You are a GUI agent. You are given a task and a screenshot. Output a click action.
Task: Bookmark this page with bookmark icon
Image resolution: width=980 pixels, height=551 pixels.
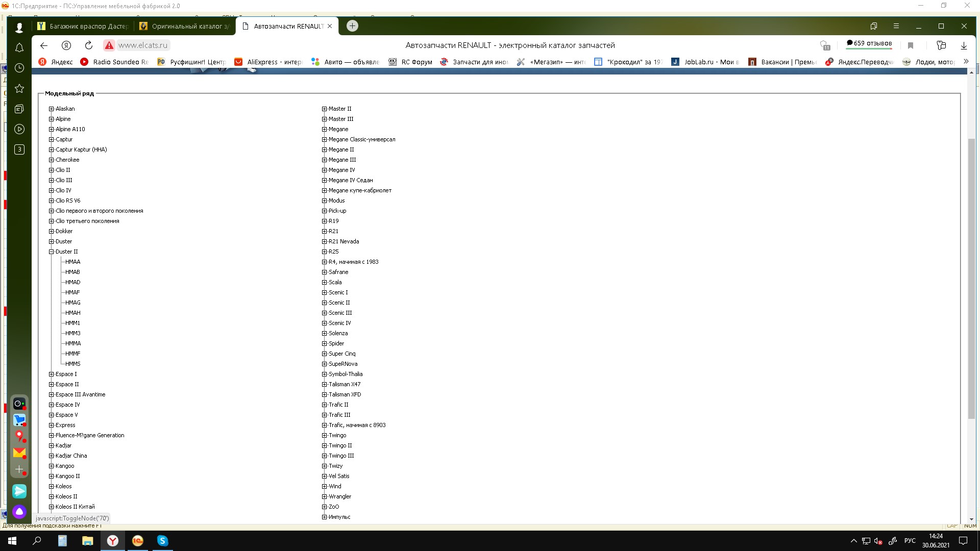point(911,45)
